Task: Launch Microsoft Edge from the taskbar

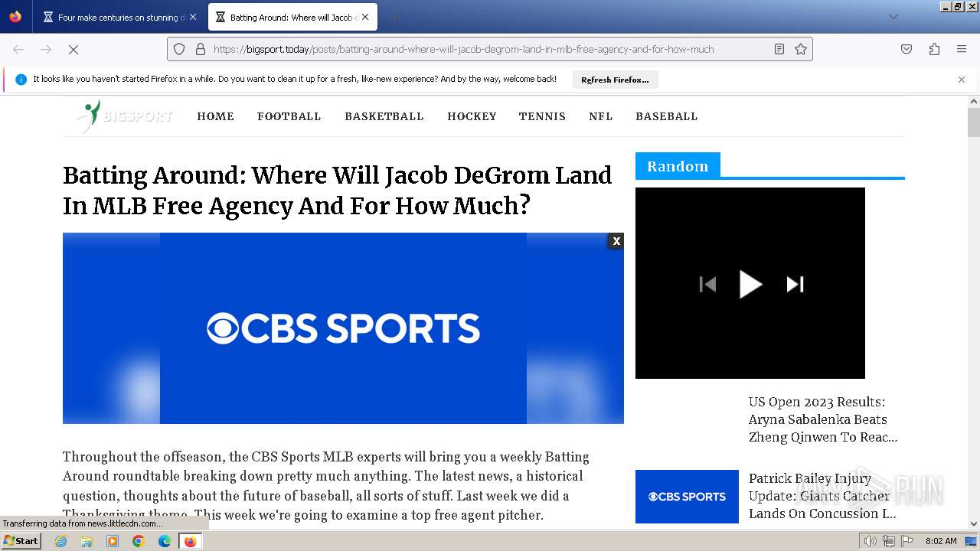Action: pyautogui.click(x=164, y=541)
